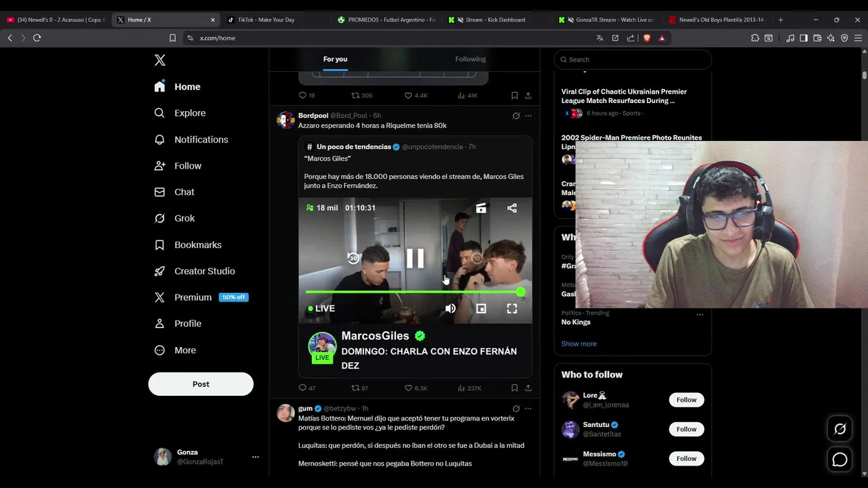Open Bookmarks in the sidebar
Screen dimensions: 868x488
click(188, 245)
